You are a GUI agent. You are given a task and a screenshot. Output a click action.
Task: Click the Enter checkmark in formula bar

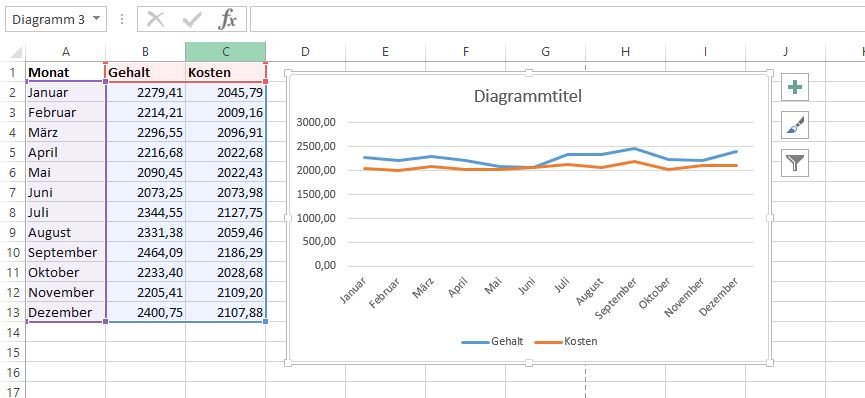tap(191, 19)
